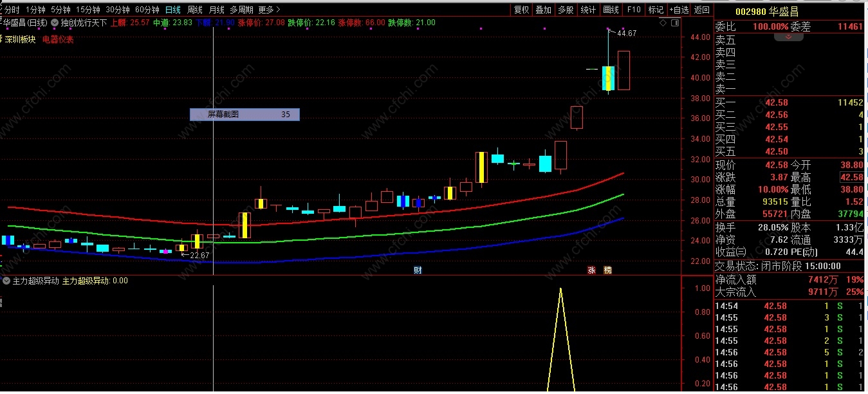Switch to 周线 weekly chart

195,10
